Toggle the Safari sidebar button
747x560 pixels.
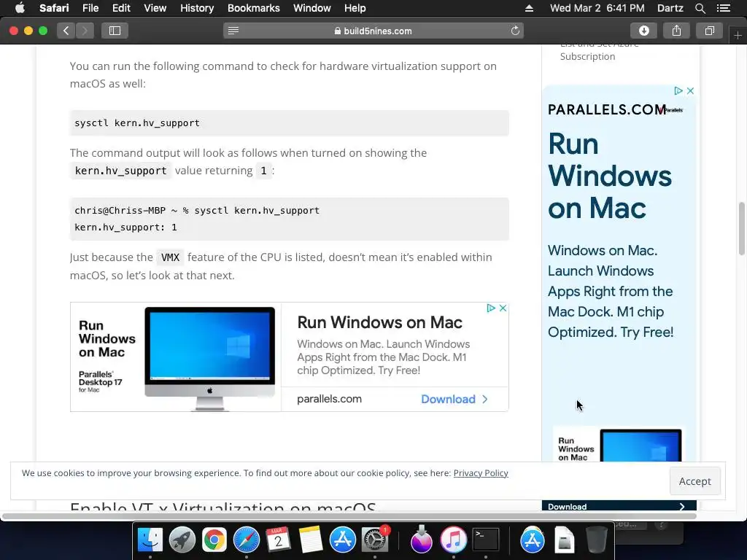(x=115, y=31)
